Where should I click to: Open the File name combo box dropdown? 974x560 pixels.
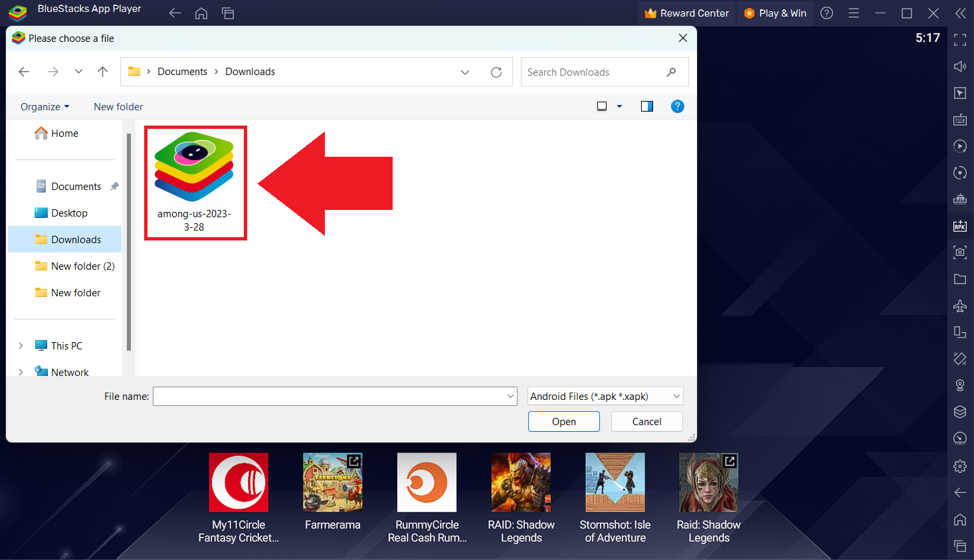click(510, 397)
